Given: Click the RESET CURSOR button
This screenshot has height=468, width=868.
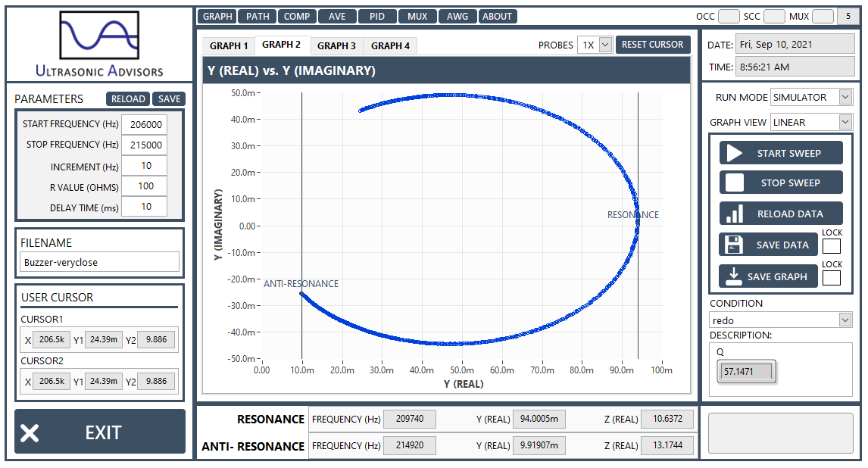Looking at the screenshot, I should pos(653,45).
